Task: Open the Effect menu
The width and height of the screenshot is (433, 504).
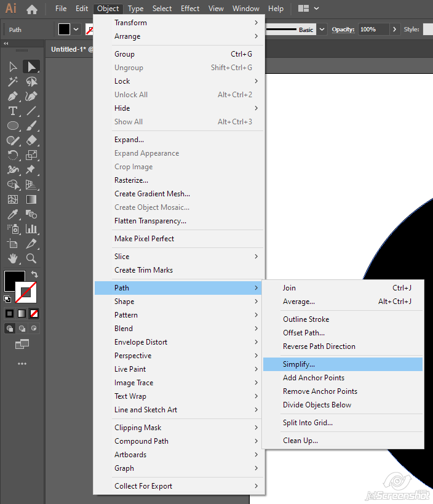Action: click(190, 9)
